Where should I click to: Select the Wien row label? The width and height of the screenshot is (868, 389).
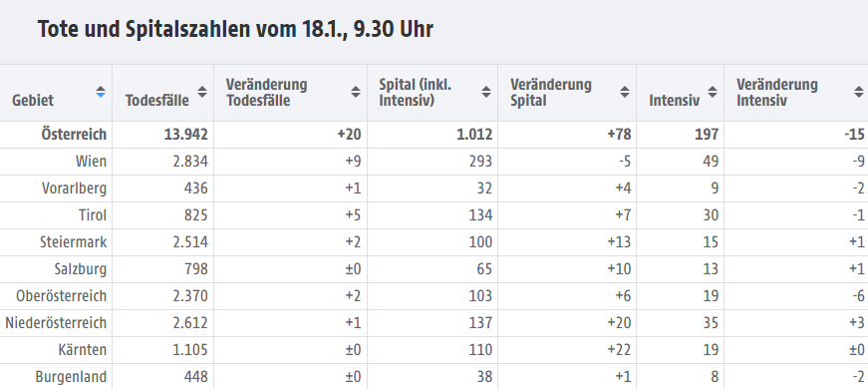91,162
